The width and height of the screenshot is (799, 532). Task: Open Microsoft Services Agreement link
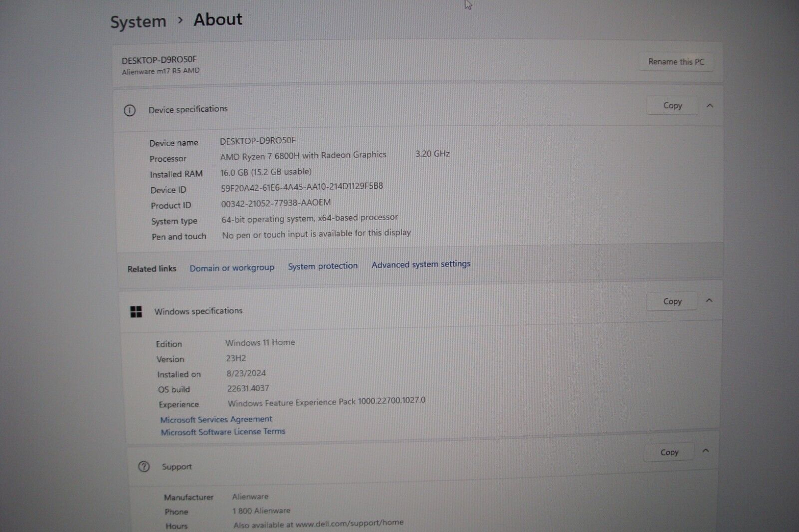[x=216, y=419]
